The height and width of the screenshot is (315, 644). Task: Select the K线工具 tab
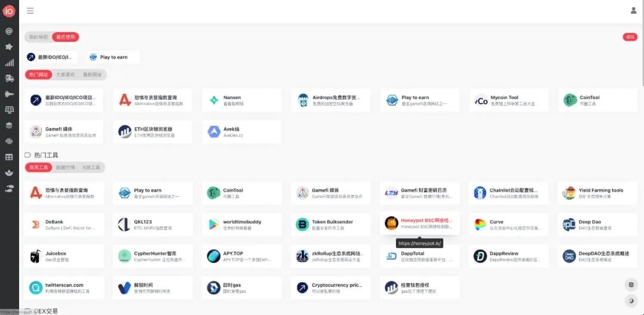click(91, 168)
